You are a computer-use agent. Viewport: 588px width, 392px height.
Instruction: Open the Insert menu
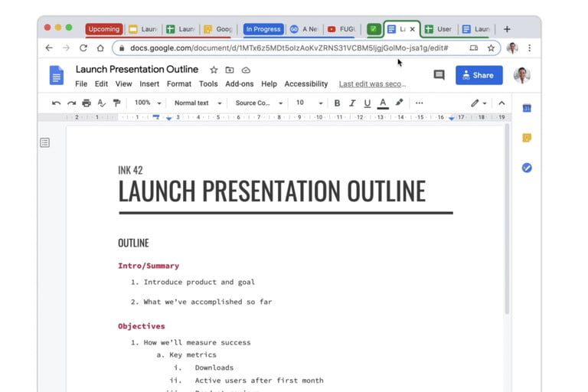click(x=149, y=84)
